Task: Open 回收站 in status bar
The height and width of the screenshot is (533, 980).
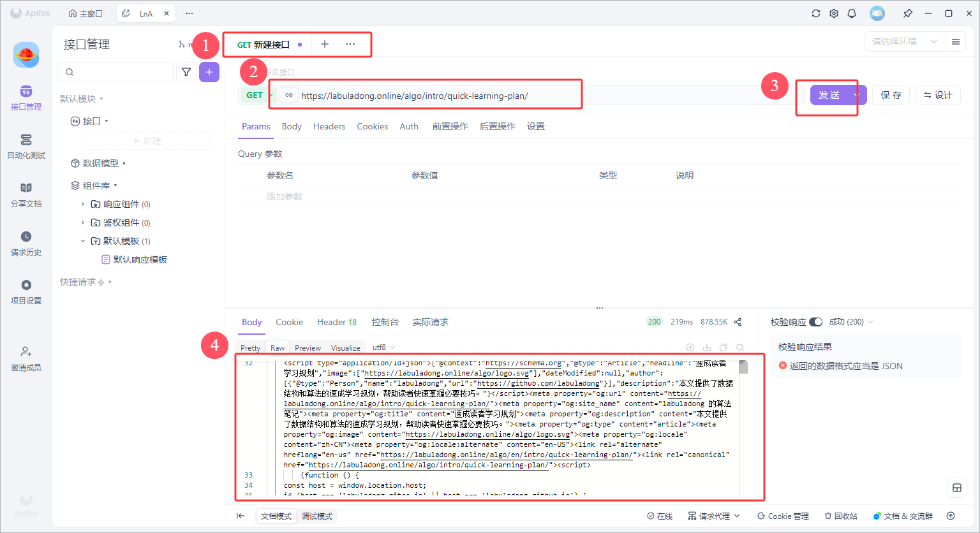Action: click(x=841, y=516)
